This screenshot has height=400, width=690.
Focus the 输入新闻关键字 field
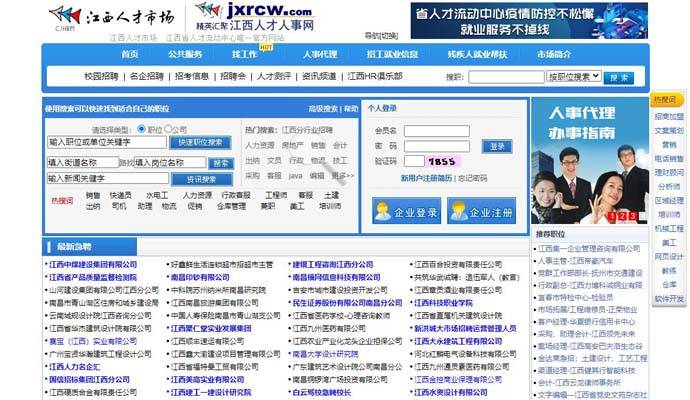tap(108, 178)
